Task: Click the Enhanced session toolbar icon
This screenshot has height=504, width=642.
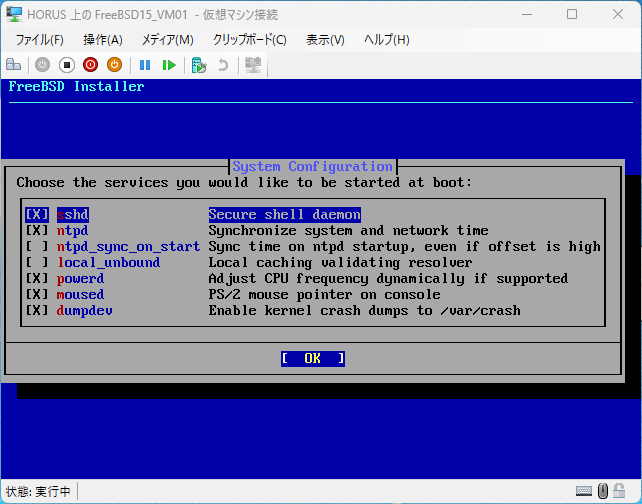Action: pyautogui.click(x=253, y=65)
